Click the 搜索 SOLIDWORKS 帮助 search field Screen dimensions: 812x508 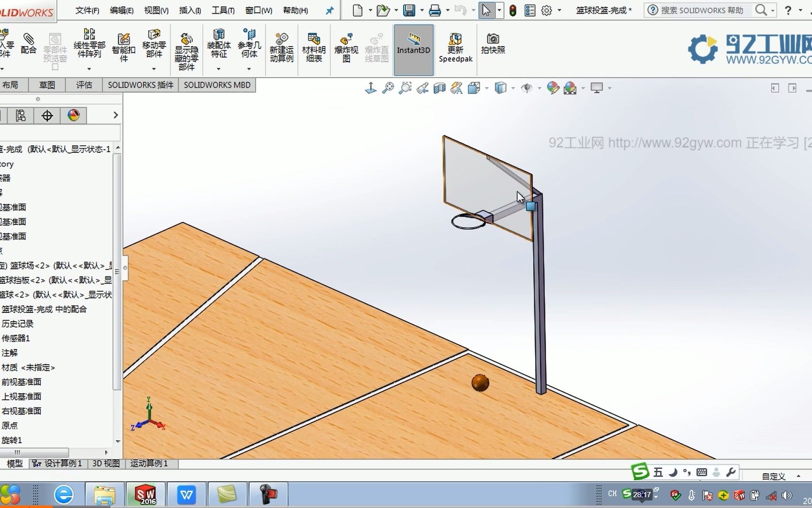(x=700, y=10)
